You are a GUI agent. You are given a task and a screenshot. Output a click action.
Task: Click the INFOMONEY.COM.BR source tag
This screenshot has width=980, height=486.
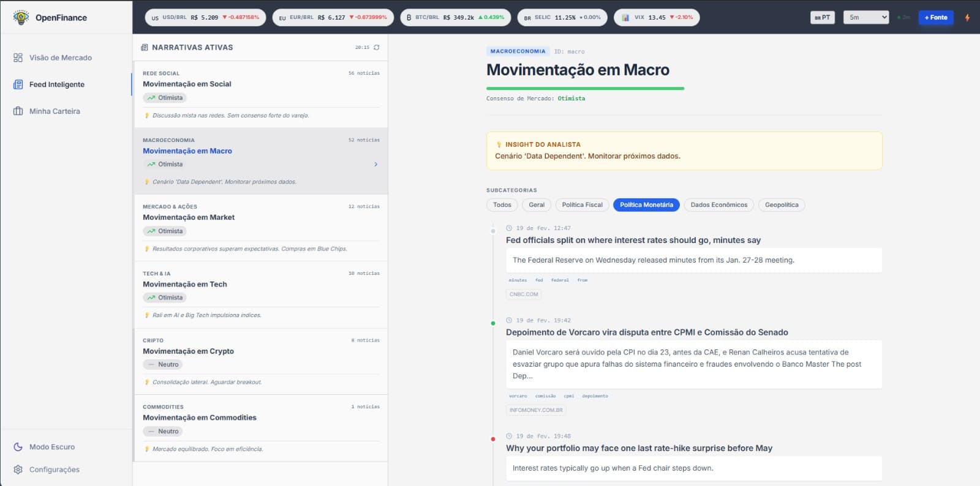536,410
